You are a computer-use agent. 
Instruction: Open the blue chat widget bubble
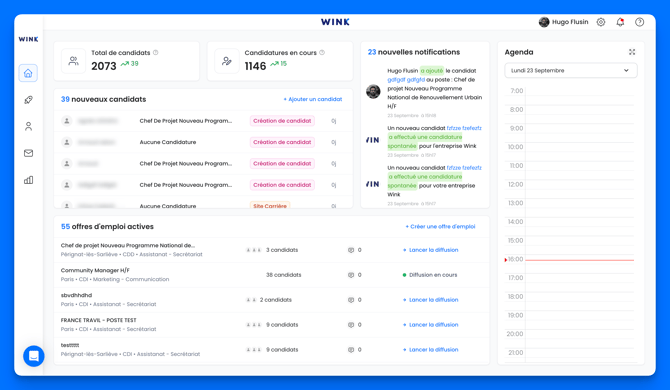[34, 356]
